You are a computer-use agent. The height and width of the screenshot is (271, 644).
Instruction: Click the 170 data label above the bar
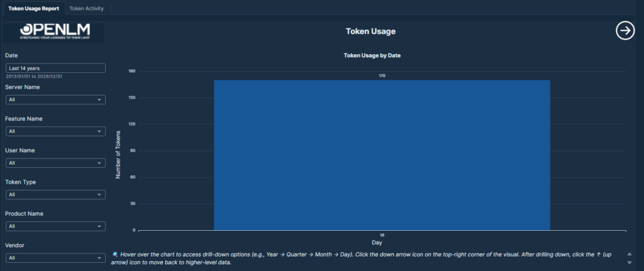click(382, 76)
